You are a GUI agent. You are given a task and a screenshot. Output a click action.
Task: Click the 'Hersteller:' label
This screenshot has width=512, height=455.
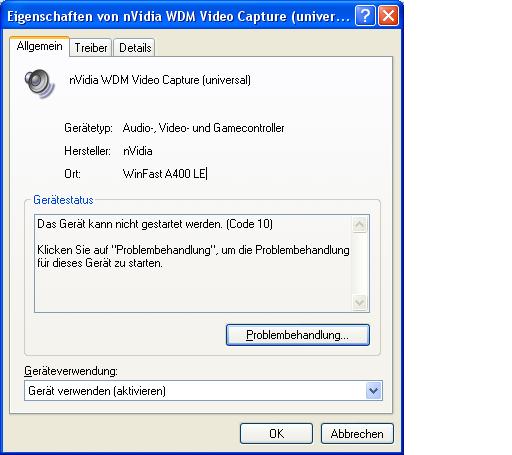(87, 151)
